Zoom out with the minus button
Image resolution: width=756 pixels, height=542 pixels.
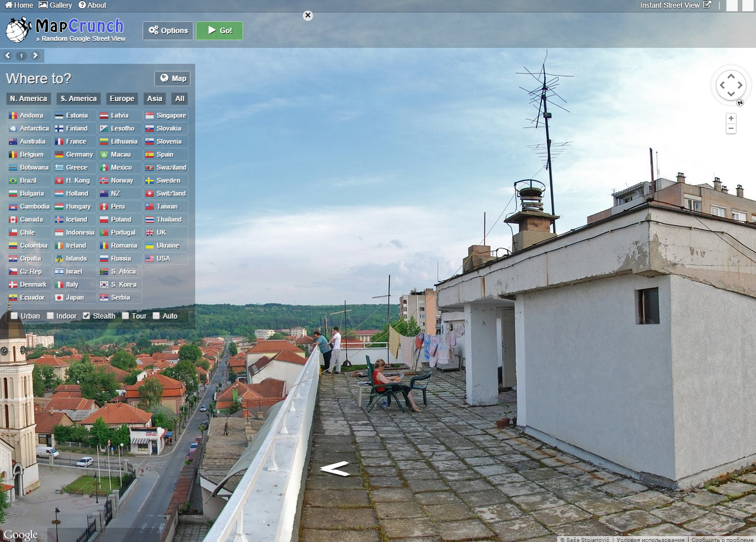[x=731, y=128]
